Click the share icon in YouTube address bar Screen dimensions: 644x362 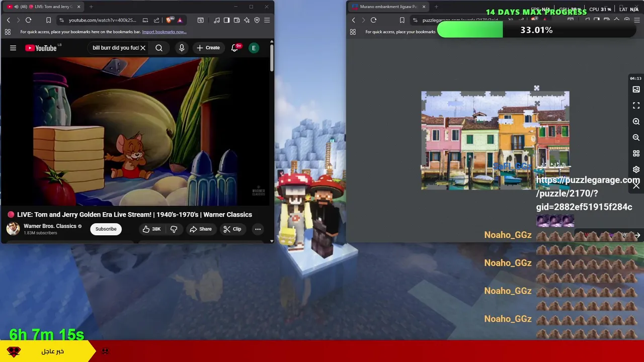pyautogui.click(x=156, y=20)
